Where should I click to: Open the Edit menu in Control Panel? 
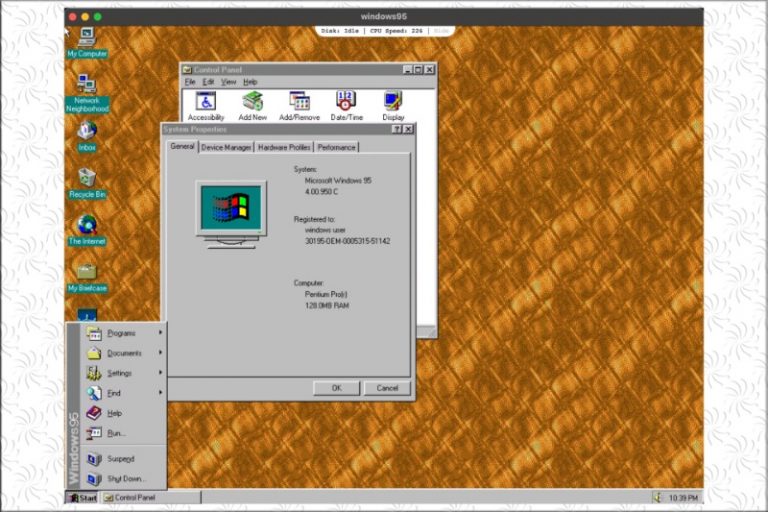pyautogui.click(x=208, y=82)
